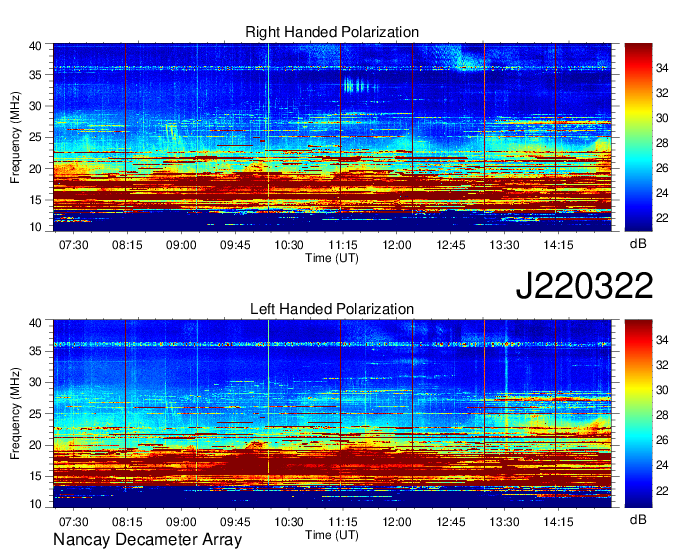Click "Time (UT)" label under Right Handed plot
Viewport: 680px width, 552px height.
point(332,258)
